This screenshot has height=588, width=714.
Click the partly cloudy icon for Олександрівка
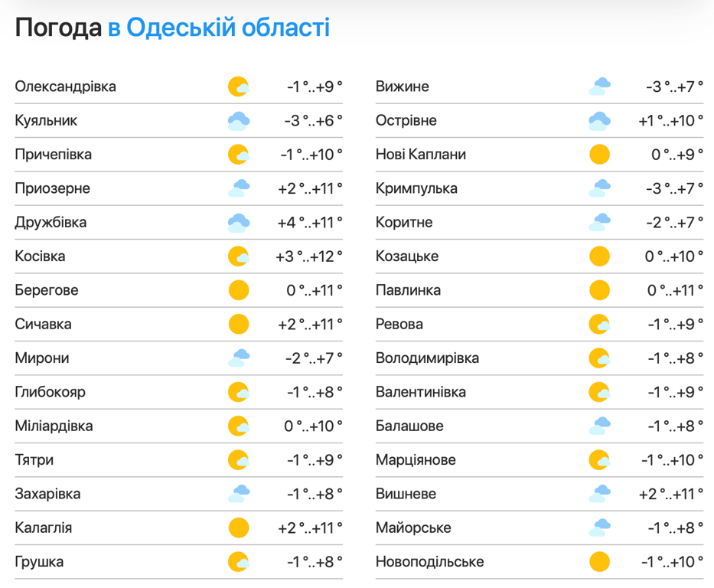pyautogui.click(x=239, y=87)
